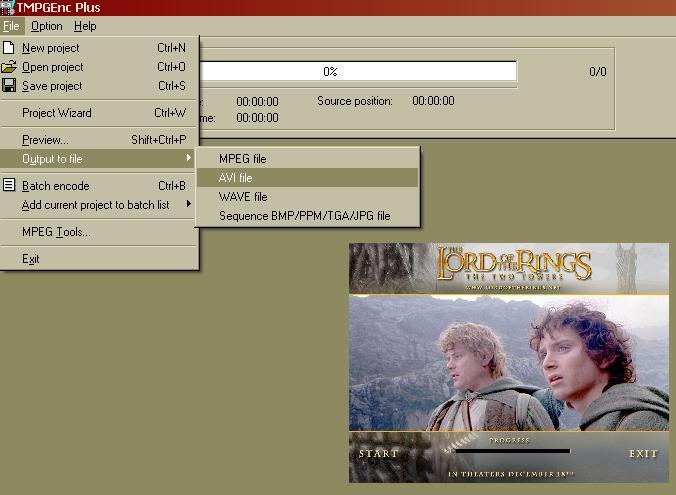
Task: Choose Open project menu entry
Action: coord(99,67)
